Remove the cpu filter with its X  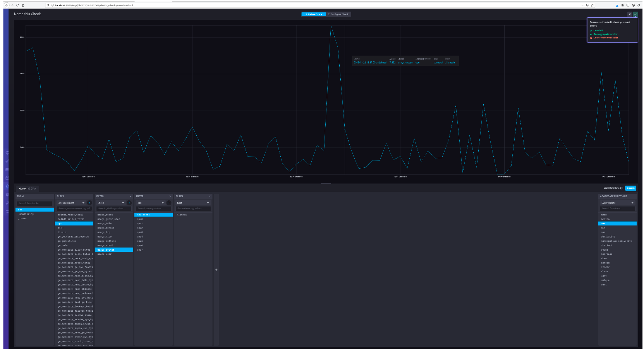(x=170, y=196)
